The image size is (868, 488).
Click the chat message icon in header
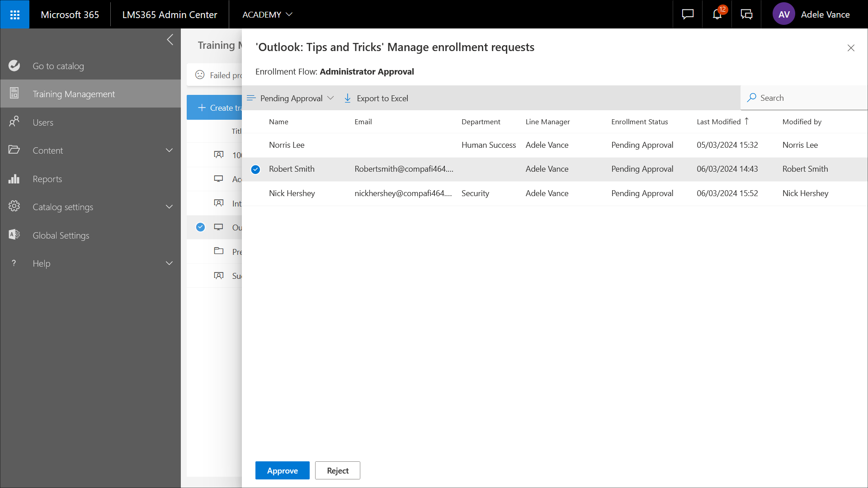(688, 14)
